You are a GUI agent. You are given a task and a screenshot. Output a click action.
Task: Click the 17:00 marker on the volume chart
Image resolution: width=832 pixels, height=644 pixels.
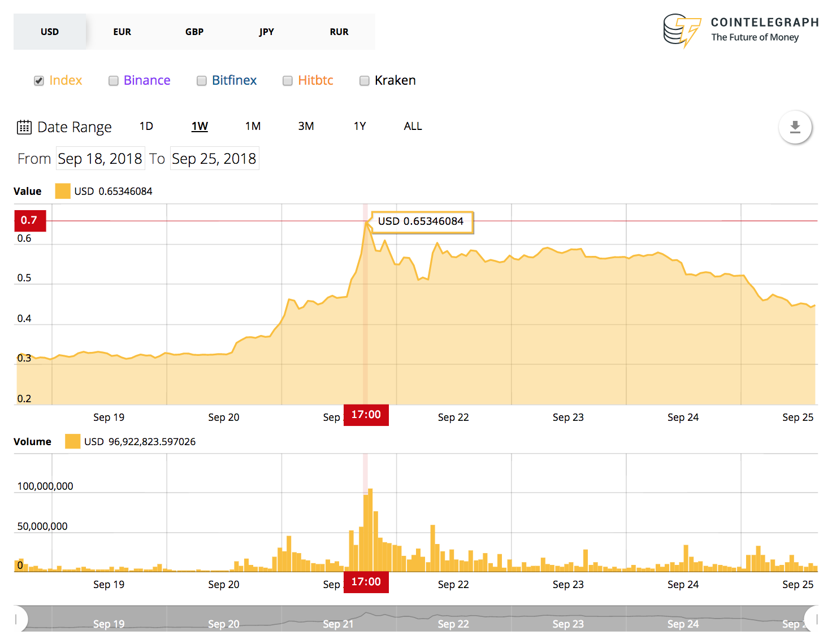coord(366,582)
